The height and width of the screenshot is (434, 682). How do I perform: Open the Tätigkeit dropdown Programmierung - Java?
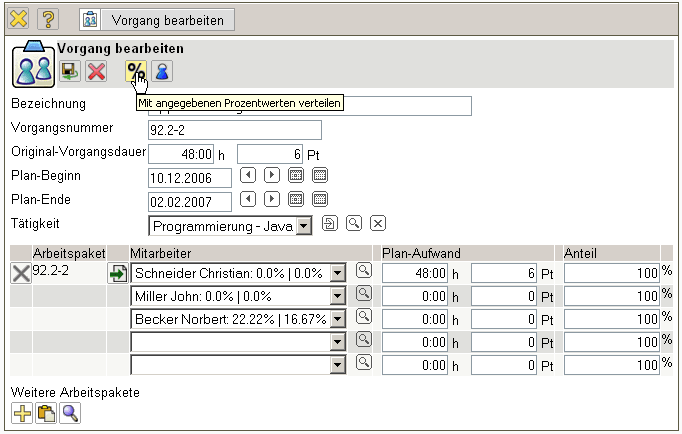(304, 227)
